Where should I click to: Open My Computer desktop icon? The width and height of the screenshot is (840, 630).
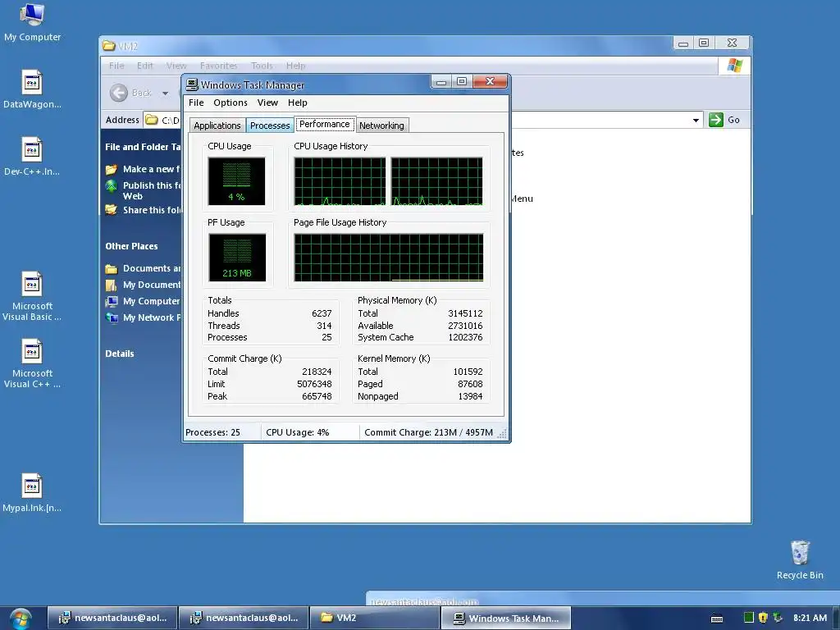pos(32,22)
